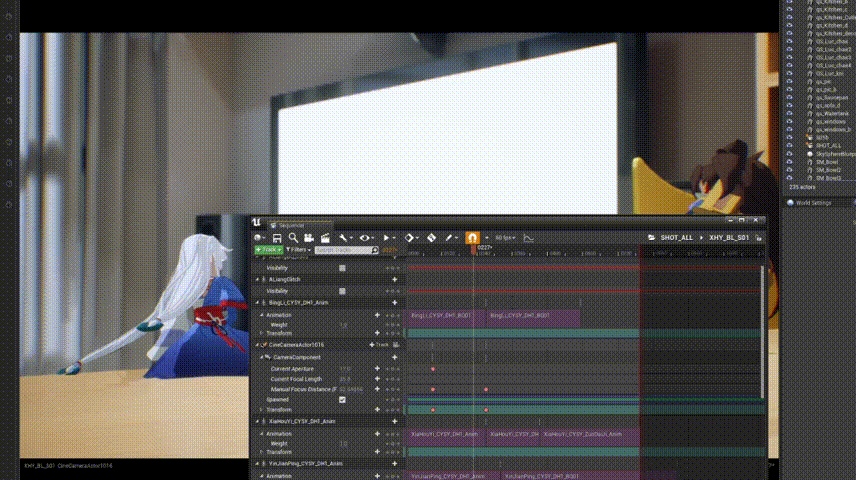Click the eye View Options icon

coord(364,238)
